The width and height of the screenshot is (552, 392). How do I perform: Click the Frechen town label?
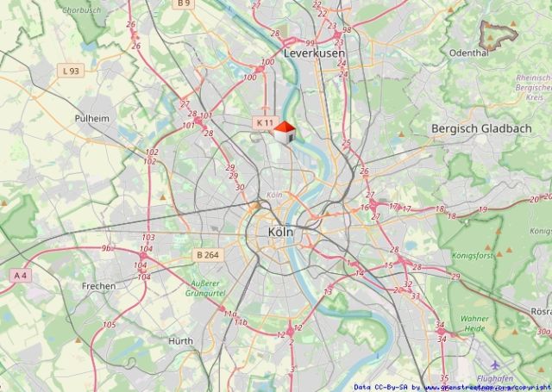pyautogui.click(x=98, y=286)
